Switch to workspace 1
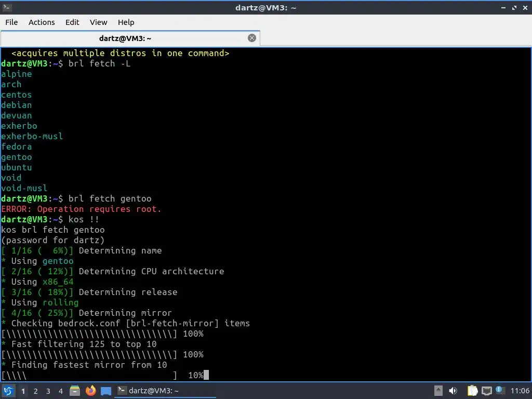This screenshot has height=399, width=532. 23,391
